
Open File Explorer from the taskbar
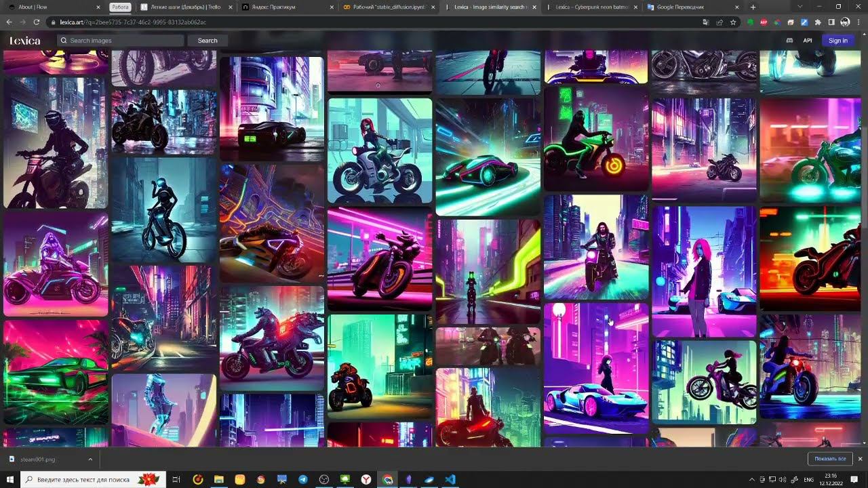219,479
